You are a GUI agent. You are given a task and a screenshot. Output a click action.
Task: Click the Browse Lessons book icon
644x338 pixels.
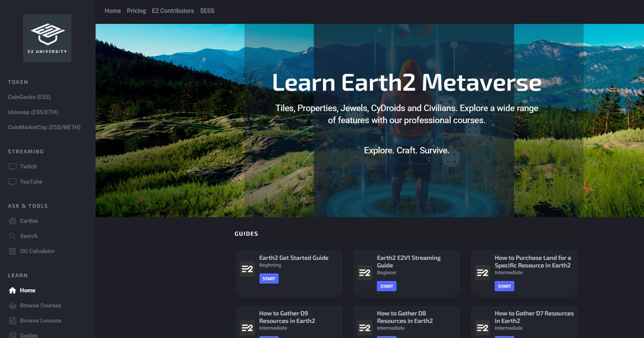12,320
